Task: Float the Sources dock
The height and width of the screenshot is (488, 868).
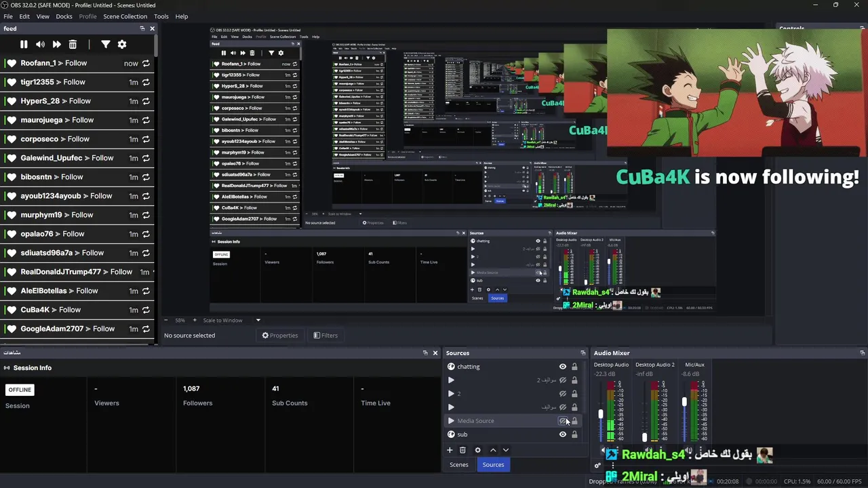Action: [583, 353]
